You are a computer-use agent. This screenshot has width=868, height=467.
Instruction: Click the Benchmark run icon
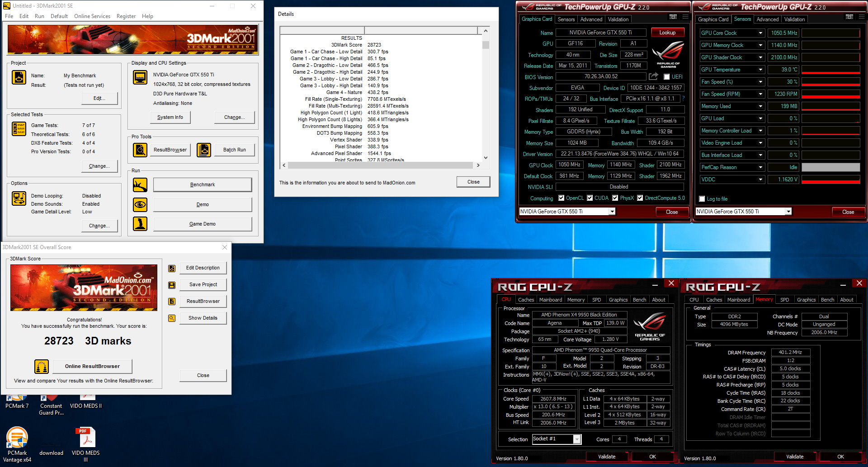pyautogui.click(x=140, y=185)
